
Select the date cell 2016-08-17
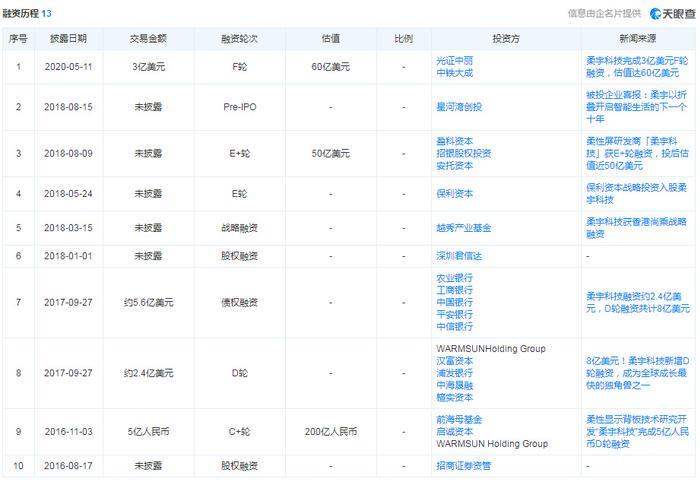pyautogui.click(x=68, y=466)
